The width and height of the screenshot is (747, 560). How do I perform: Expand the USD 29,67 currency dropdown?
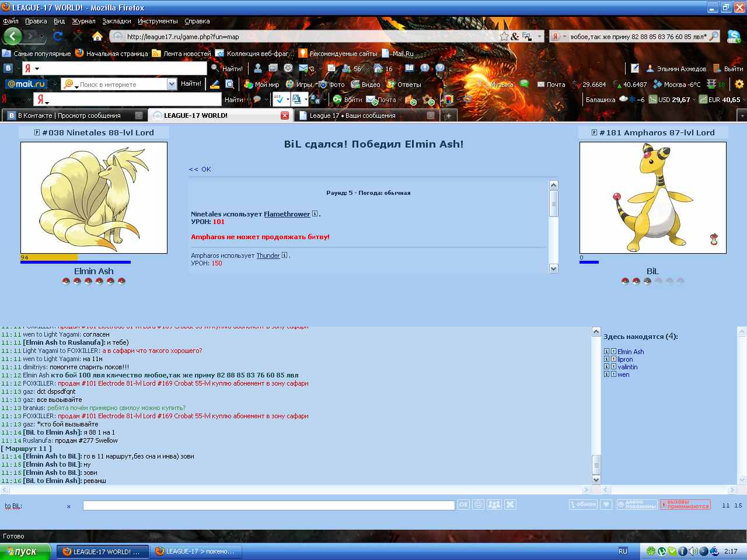point(694,100)
